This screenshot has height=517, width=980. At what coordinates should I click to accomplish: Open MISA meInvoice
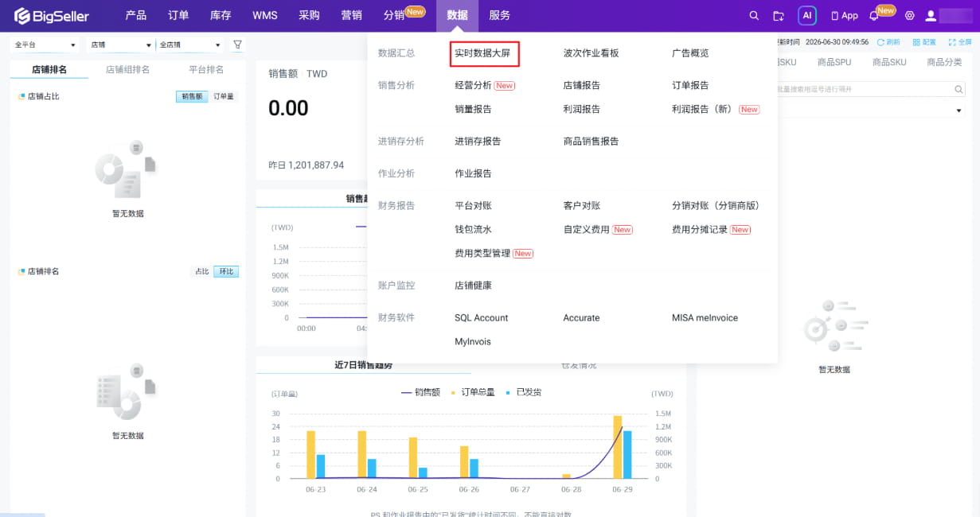[x=705, y=318]
